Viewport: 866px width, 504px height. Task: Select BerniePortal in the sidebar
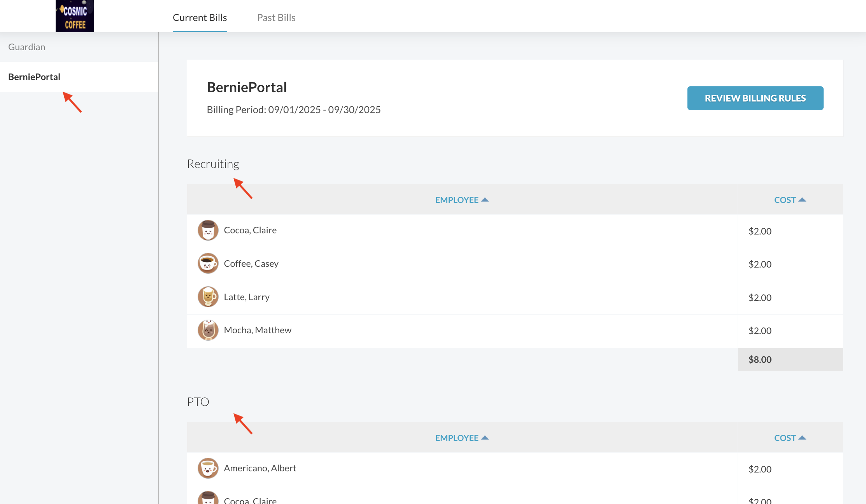click(79, 77)
